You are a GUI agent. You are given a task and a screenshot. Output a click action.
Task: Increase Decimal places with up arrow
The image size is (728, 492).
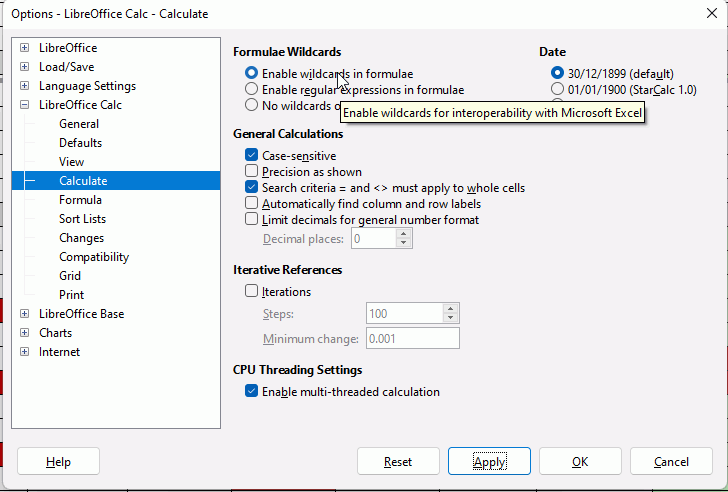(x=403, y=234)
